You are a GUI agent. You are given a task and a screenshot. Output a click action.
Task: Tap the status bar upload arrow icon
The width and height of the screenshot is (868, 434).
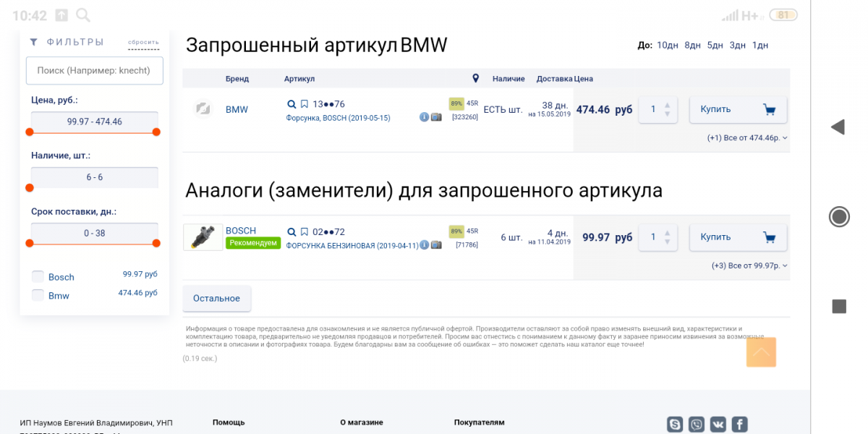pos(61,15)
